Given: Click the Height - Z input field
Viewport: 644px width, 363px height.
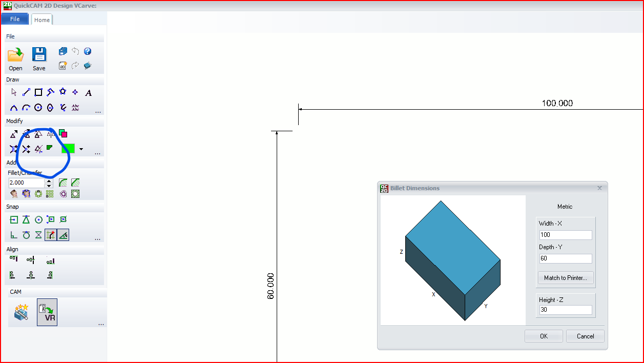Looking at the screenshot, I should (x=566, y=310).
